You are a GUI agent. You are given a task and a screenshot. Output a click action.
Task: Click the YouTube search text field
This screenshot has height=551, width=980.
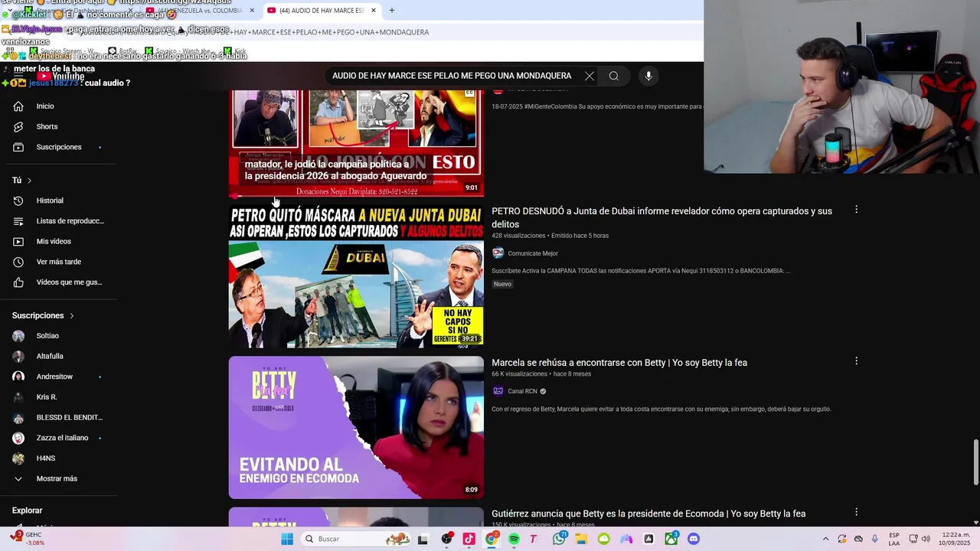pyautogui.click(x=452, y=76)
